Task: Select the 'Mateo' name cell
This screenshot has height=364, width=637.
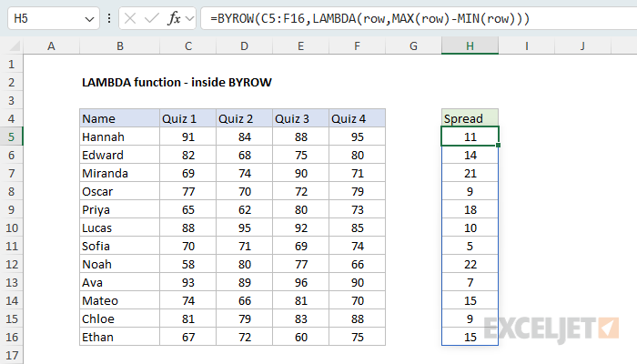Action: click(120, 300)
